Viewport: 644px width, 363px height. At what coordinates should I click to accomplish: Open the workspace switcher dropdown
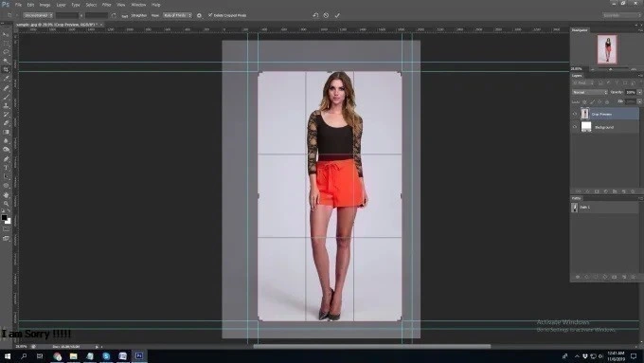pyautogui.click(x=622, y=15)
